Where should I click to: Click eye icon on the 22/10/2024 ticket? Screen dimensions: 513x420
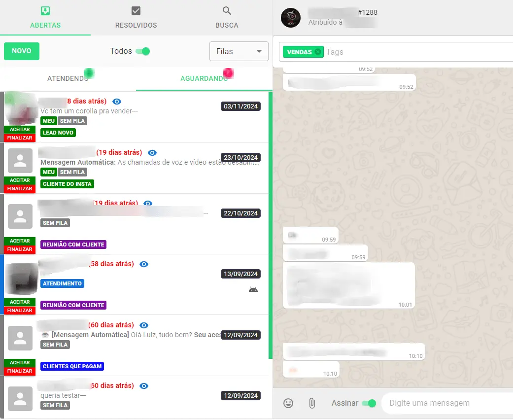[x=148, y=203]
